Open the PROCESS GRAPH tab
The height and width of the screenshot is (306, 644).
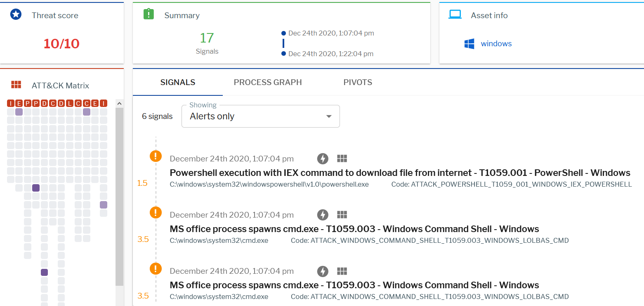(268, 82)
